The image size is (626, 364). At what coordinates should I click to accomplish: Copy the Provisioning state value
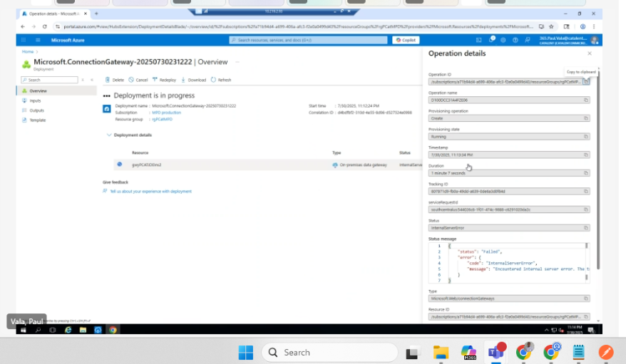[x=585, y=137]
